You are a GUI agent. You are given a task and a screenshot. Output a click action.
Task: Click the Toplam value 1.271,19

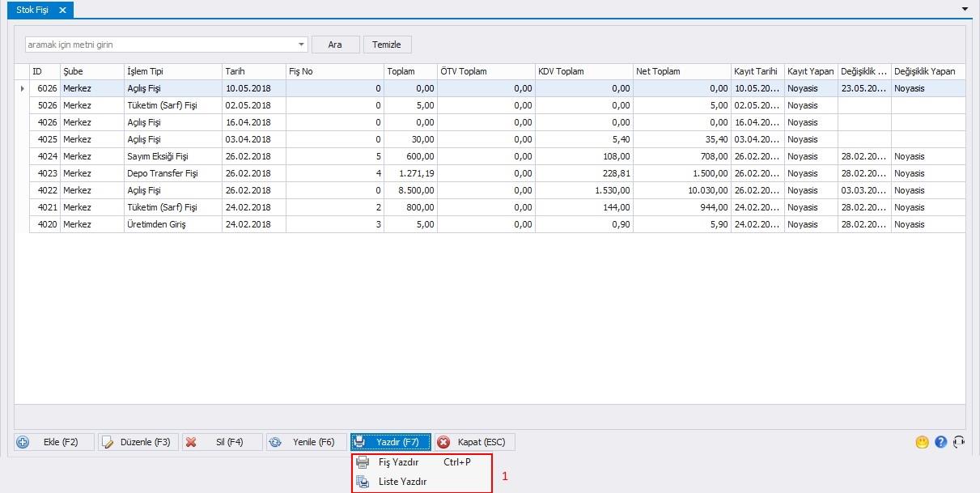coord(410,173)
